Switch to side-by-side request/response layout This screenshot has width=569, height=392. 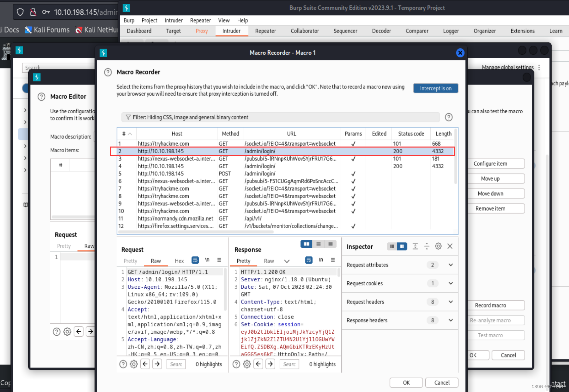pyautogui.click(x=306, y=244)
